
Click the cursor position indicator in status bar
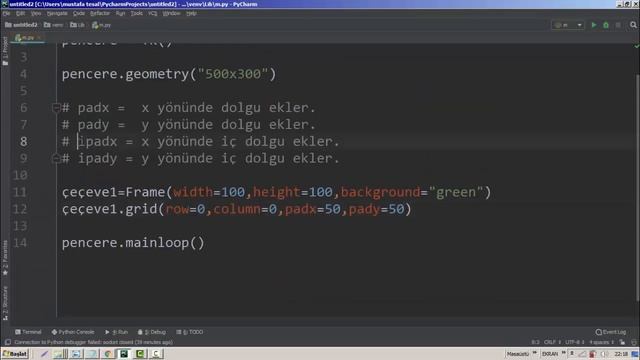coord(536,342)
